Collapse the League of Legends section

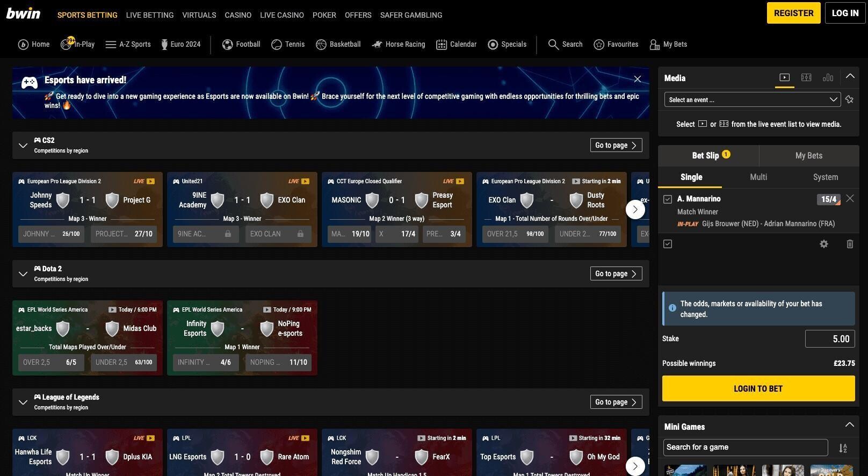coord(23,402)
